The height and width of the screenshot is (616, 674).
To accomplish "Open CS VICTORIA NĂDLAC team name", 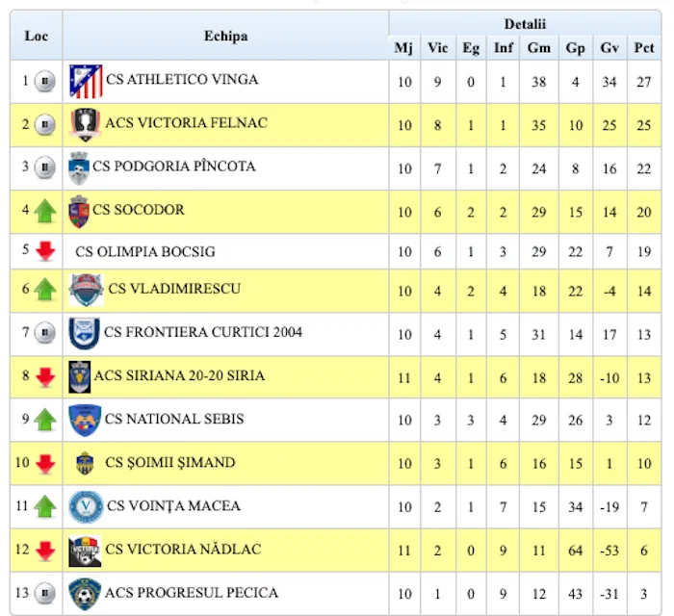I will 172,550.
